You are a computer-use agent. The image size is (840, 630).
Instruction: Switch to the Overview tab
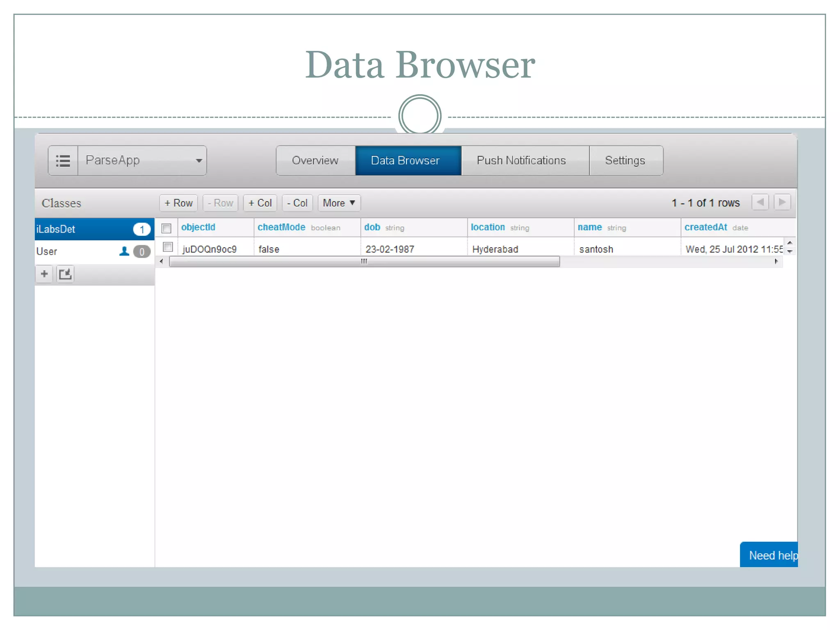(315, 160)
